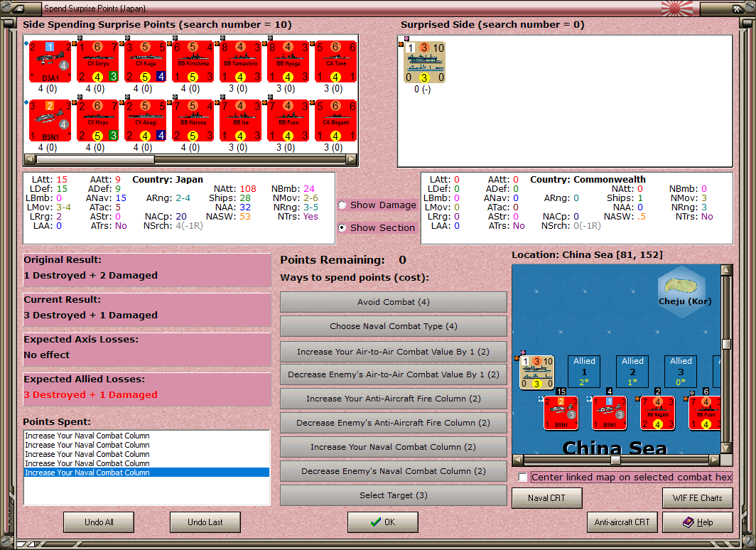
Task: Click the Avoid Combat (4) button
Action: click(x=394, y=302)
